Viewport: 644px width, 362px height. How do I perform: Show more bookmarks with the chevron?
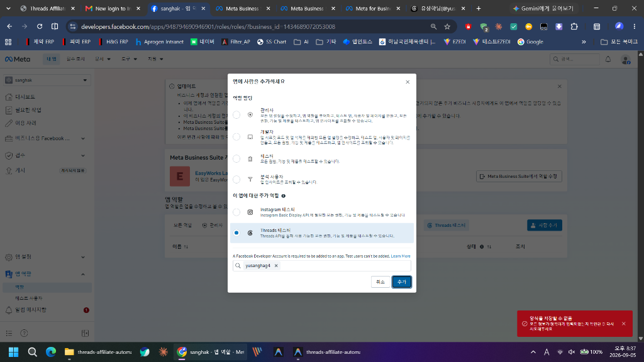tap(584, 42)
